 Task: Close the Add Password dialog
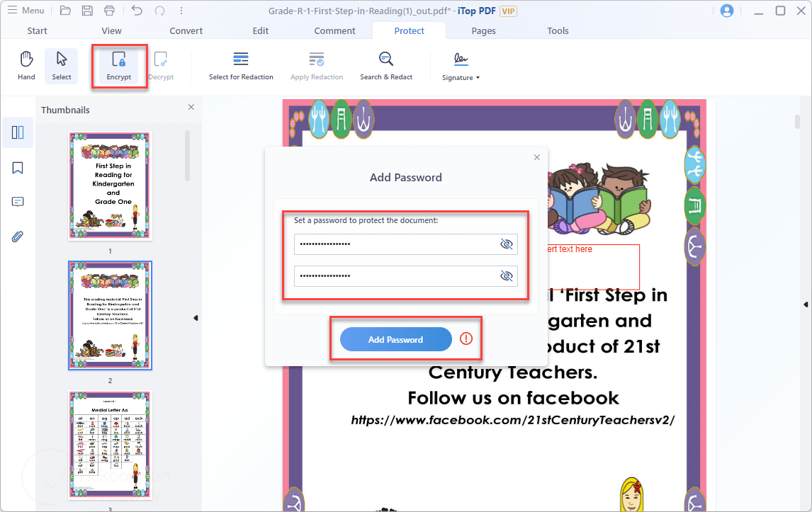click(537, 157)
